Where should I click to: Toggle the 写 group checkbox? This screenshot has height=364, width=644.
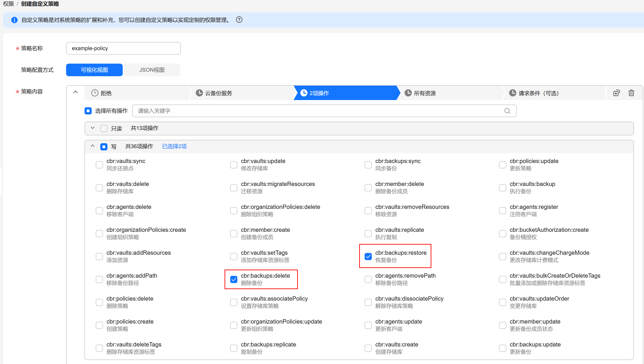[104, 147]
